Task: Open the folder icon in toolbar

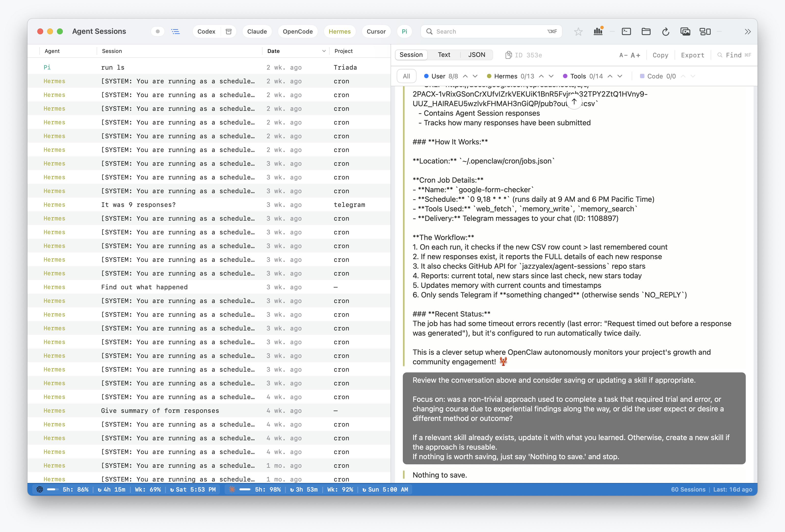Action: [x=645, y=31]
